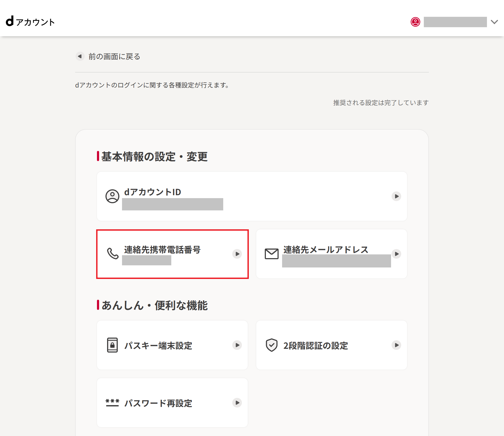
Task: Open 連絡先メールアドレス setting
Action: [x=332, y=254]
